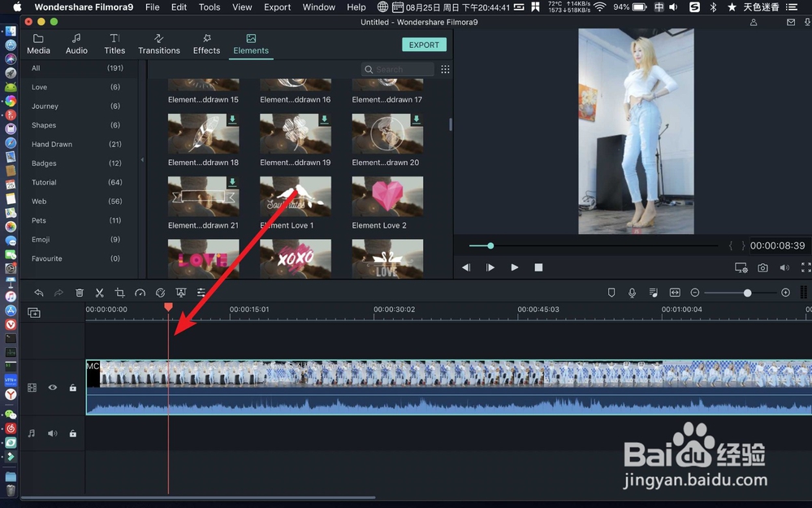The width and height of the screenshot is (812, 508).
Task: Switch element grid view icon
Action: (x=445, y=69)
